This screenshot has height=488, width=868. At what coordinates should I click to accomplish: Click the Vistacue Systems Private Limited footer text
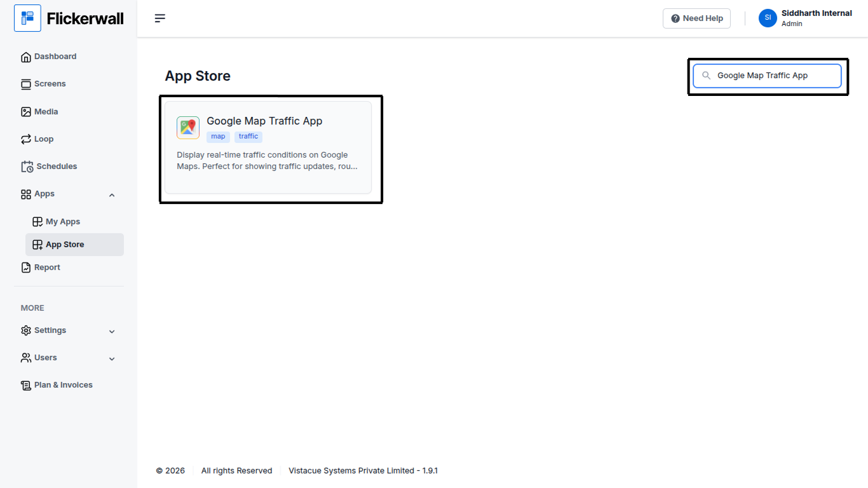[x=363, y=471]
